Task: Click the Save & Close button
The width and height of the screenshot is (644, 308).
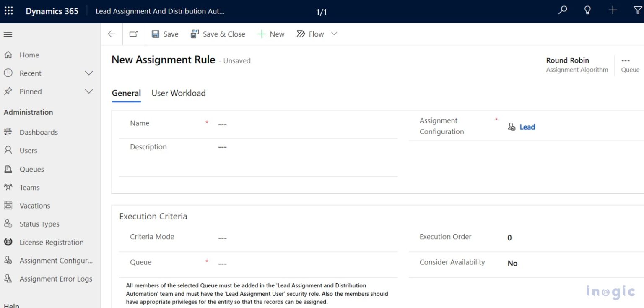Action: point(218,34)
